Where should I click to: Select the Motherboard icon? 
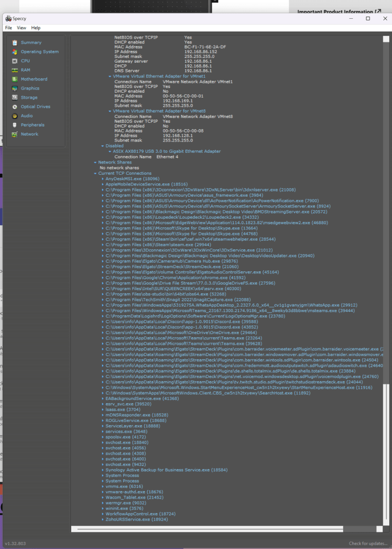coord(14,79)
